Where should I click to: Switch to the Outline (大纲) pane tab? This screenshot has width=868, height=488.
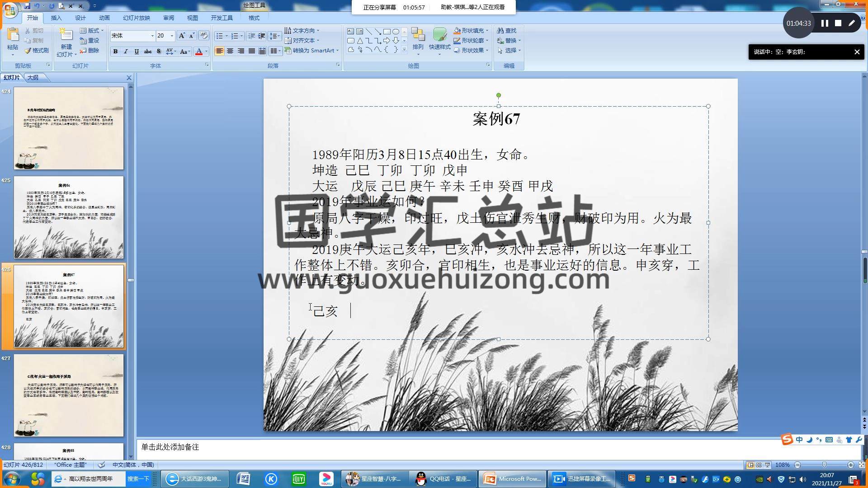pos(33,78)
